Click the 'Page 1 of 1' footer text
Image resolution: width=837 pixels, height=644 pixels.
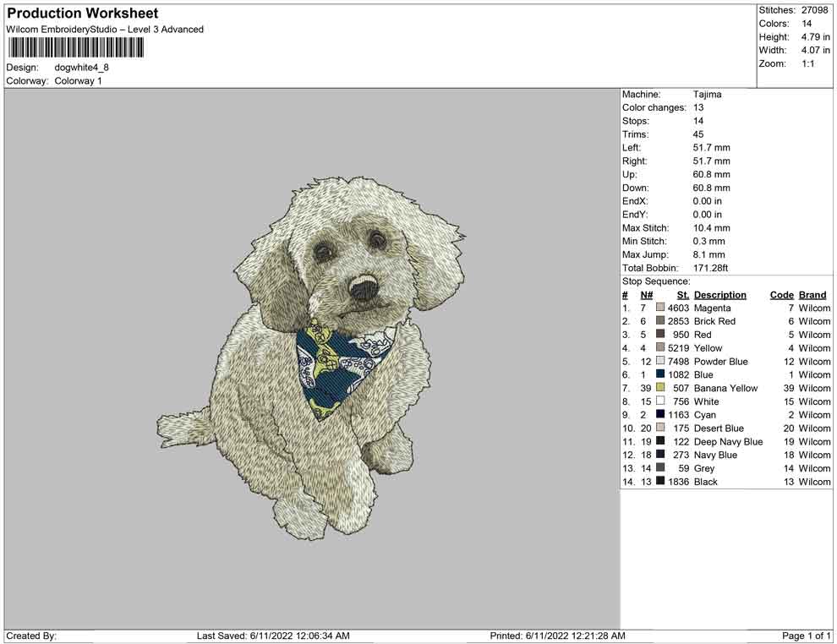point(806,636)
